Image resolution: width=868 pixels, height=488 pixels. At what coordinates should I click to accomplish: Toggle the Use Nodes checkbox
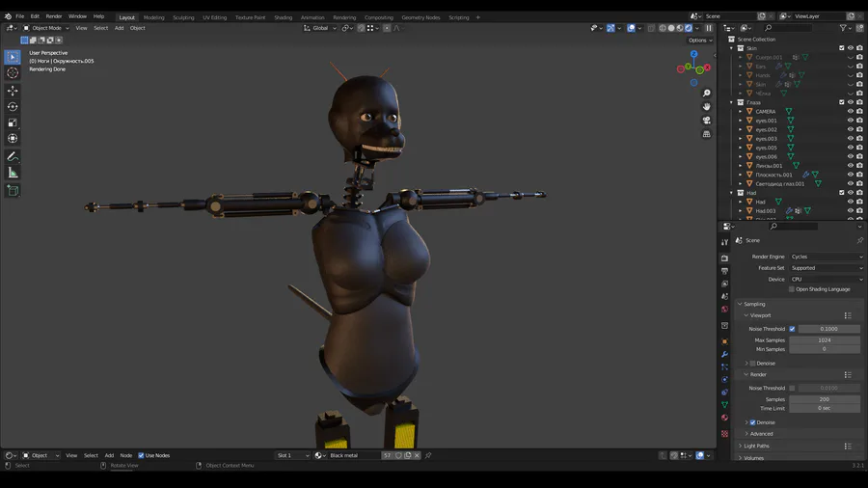tap(141, 455)
